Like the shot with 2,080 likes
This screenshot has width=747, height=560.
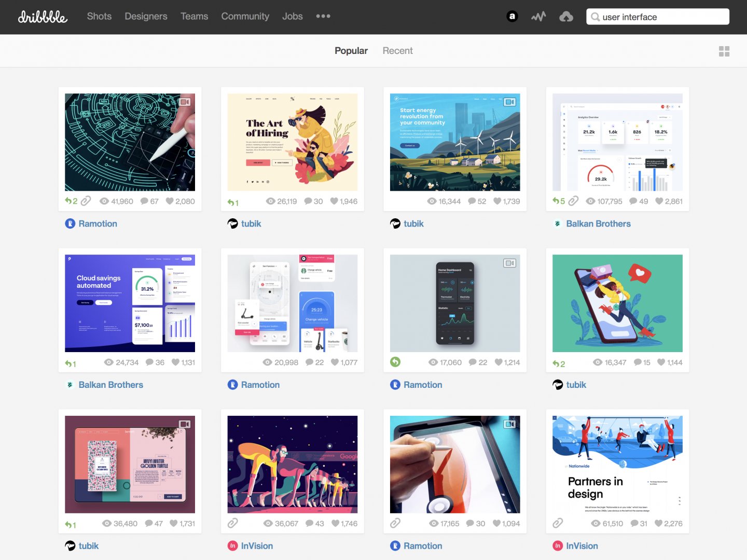coord(180,201)
